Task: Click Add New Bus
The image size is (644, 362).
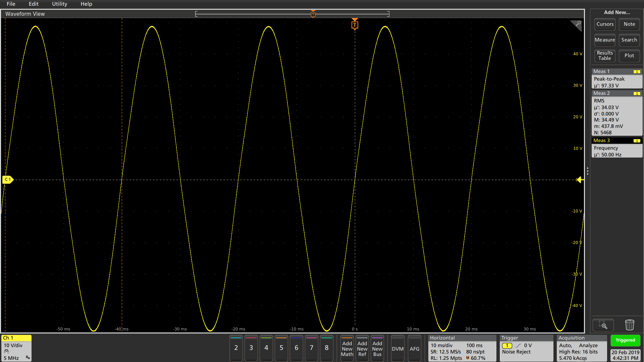Action: tap(377, 348)
